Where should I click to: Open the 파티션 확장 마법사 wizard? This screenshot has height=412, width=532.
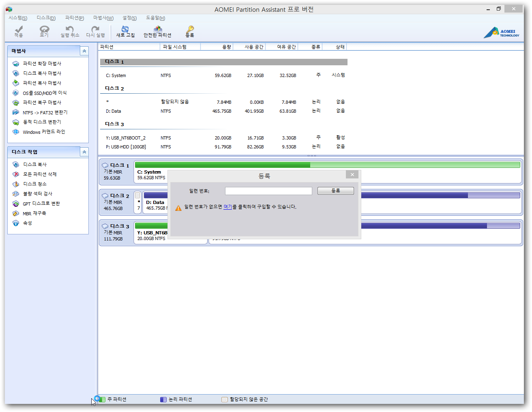42,64
